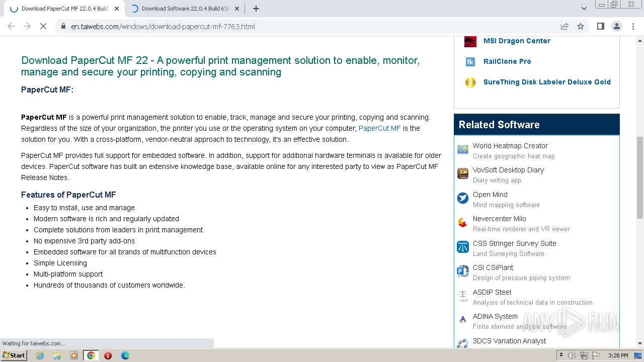Click the SureThing Disk Labeler icon
Screen dimensions: 644x362
pyautogui.click(x=470, y=82)
